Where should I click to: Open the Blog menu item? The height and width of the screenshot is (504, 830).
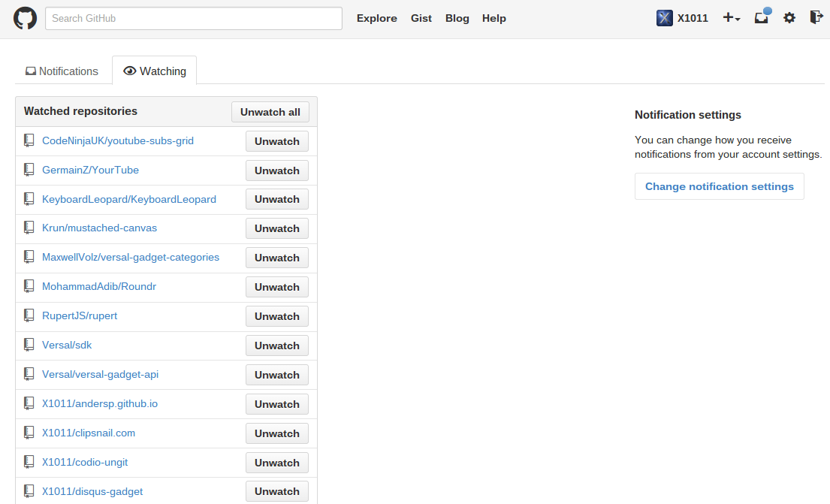457,18
